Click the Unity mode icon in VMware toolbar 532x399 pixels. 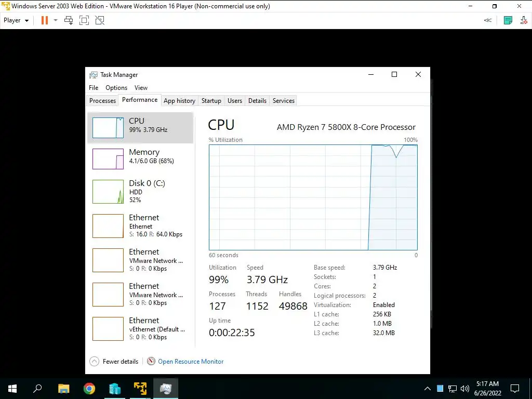(100, 20)
